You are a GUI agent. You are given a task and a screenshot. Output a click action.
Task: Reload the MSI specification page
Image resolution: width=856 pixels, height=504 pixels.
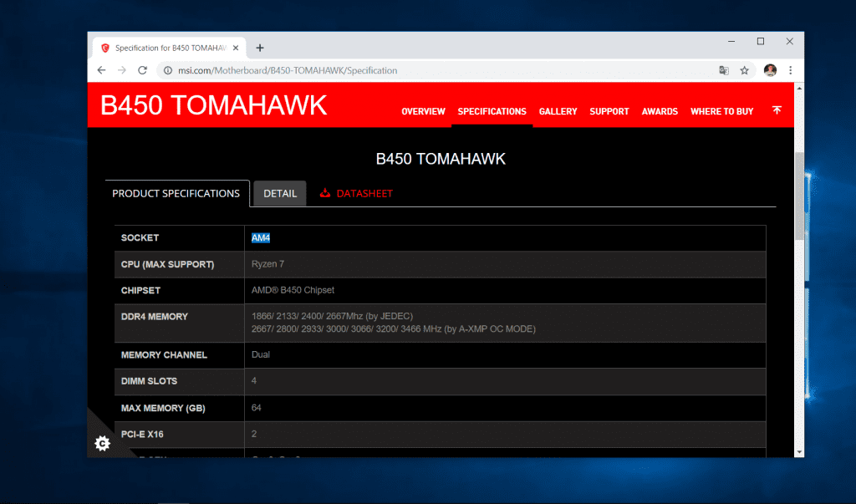[x=142, y=70]
